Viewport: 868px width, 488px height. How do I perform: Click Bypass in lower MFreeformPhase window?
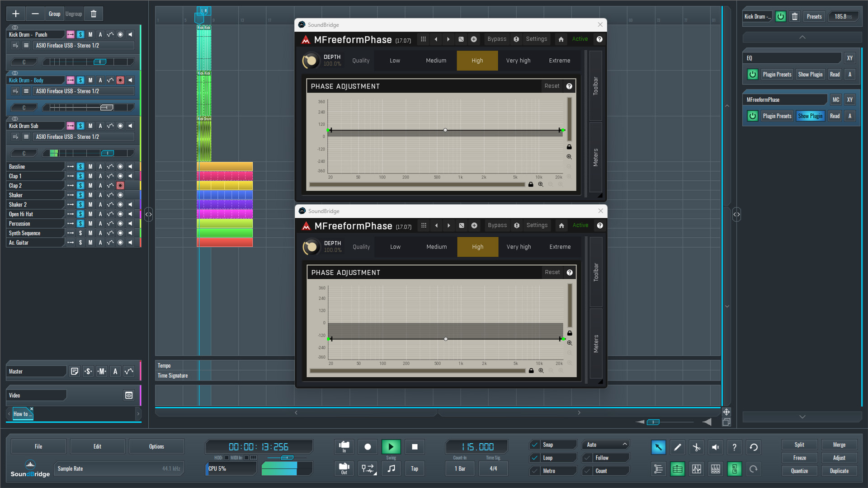point(497,225)
